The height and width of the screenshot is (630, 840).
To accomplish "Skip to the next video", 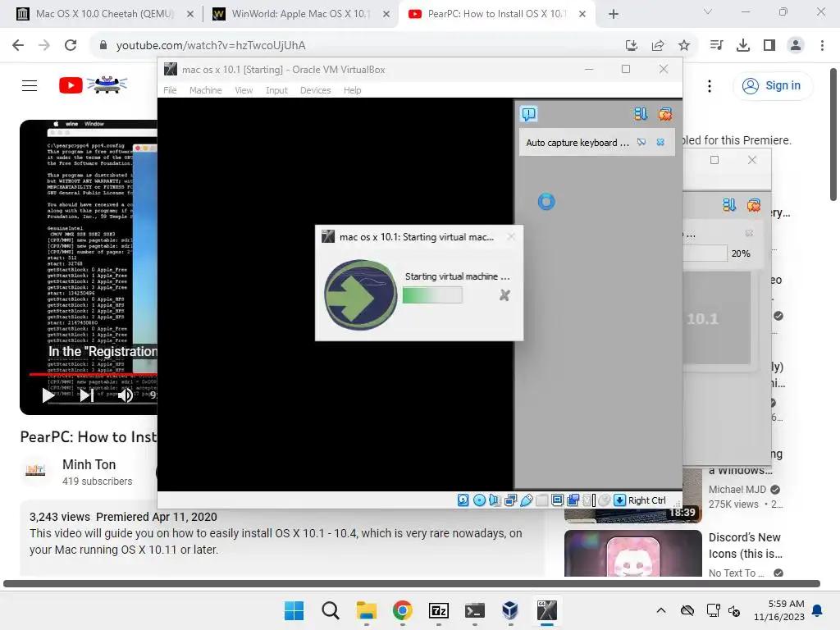I will coord(86,395).
